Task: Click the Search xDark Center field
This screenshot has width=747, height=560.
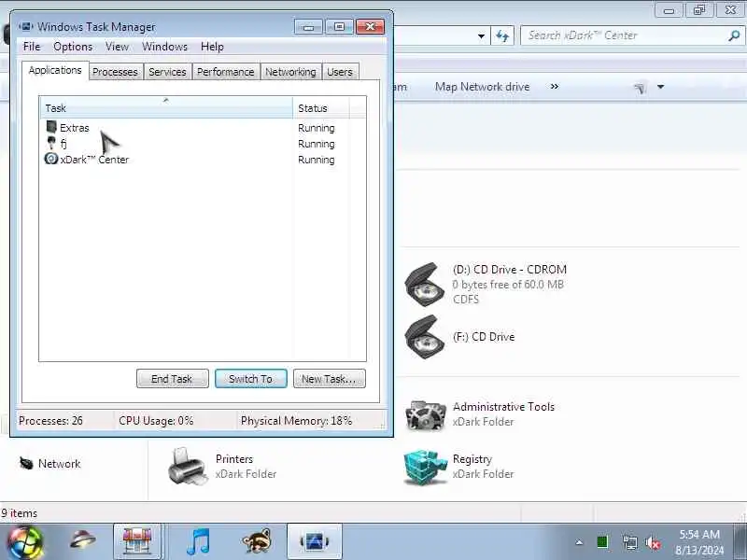Action: (x=622, y=35)
